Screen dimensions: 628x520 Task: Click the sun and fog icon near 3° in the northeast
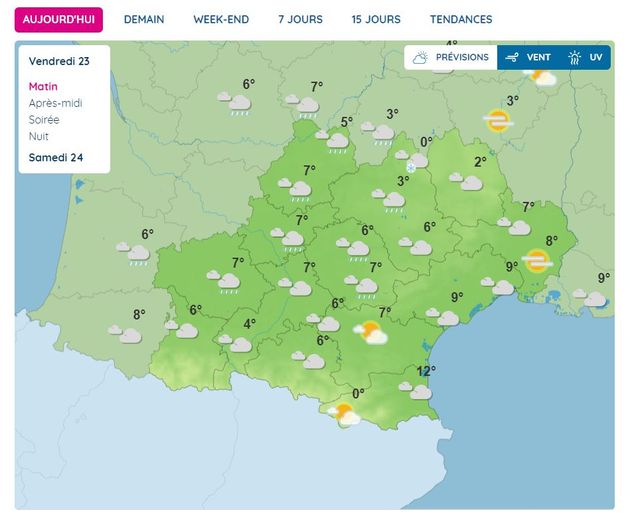(497, 121)
